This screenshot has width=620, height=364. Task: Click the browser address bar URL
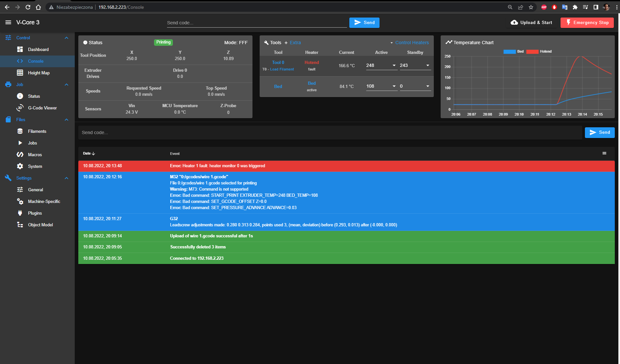pos(121,7)
